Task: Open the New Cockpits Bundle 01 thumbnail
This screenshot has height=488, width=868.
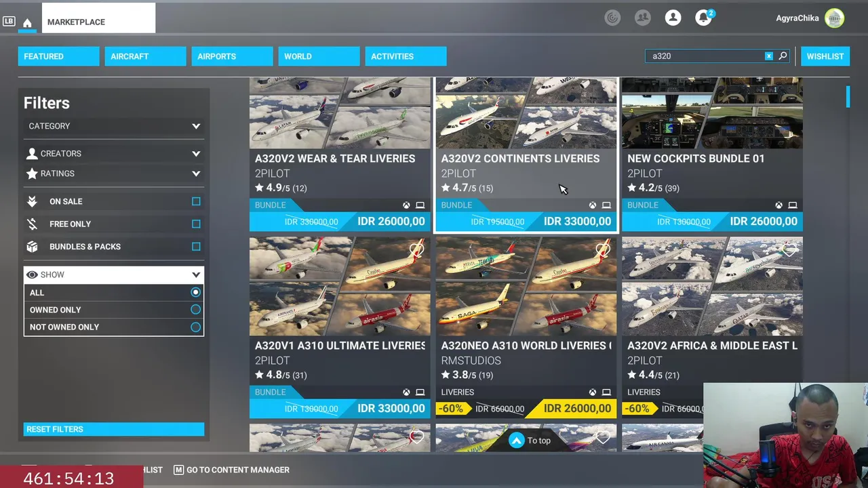Action: coord(712,113)
